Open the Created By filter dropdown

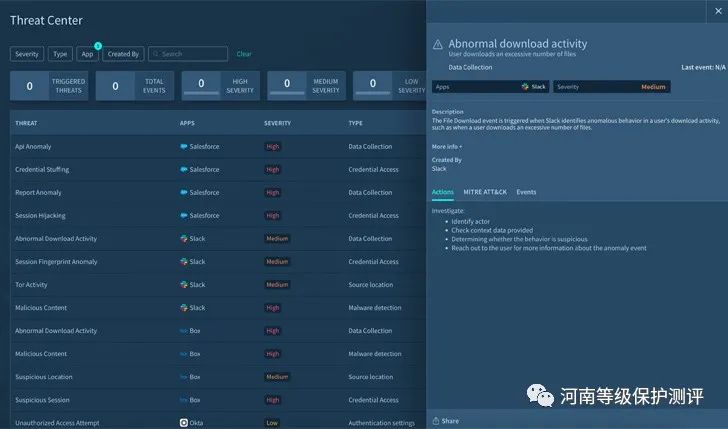point(124,54)
